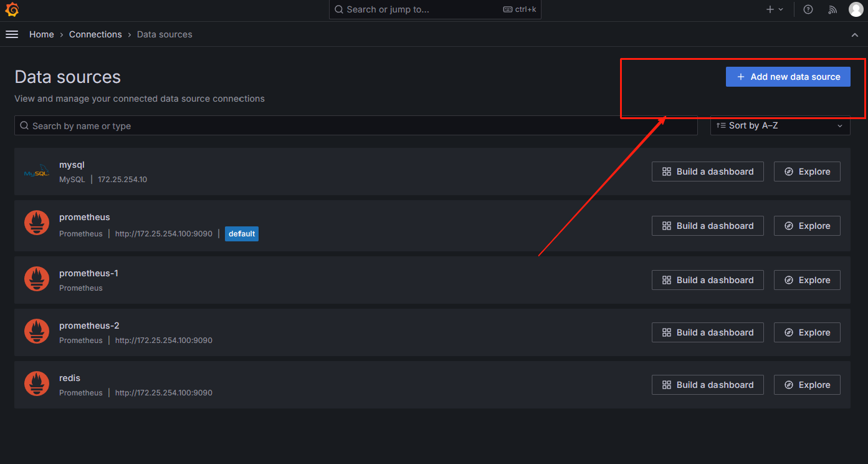Build a dashboard for prometheus default source

pyautogui.click(x=708, y=226)
